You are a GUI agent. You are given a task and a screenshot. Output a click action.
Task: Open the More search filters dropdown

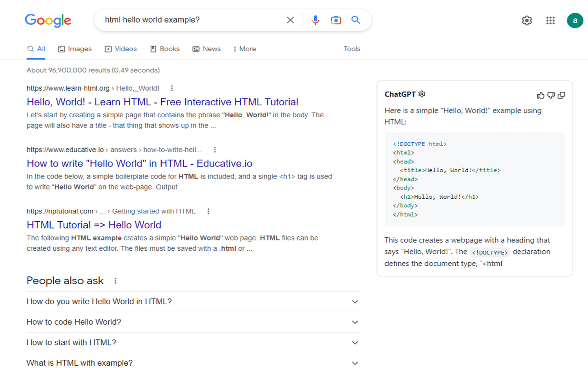tap(244, 49)
